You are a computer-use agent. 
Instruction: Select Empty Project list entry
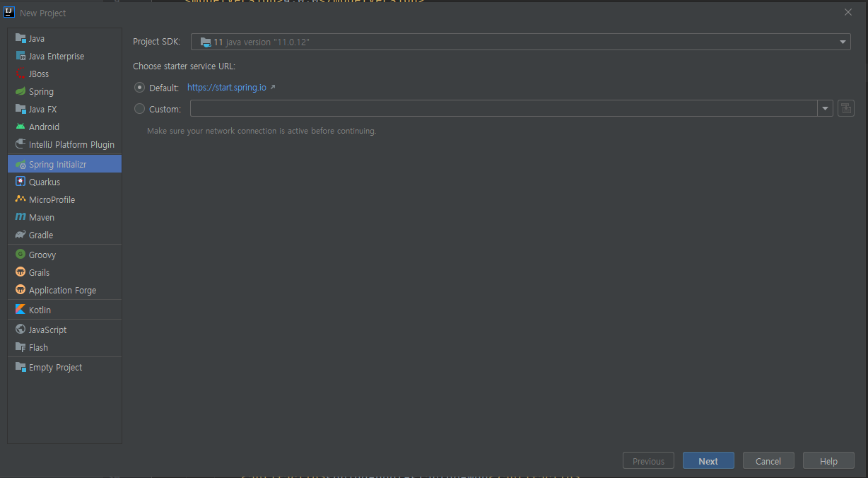(x=64, y=367)
